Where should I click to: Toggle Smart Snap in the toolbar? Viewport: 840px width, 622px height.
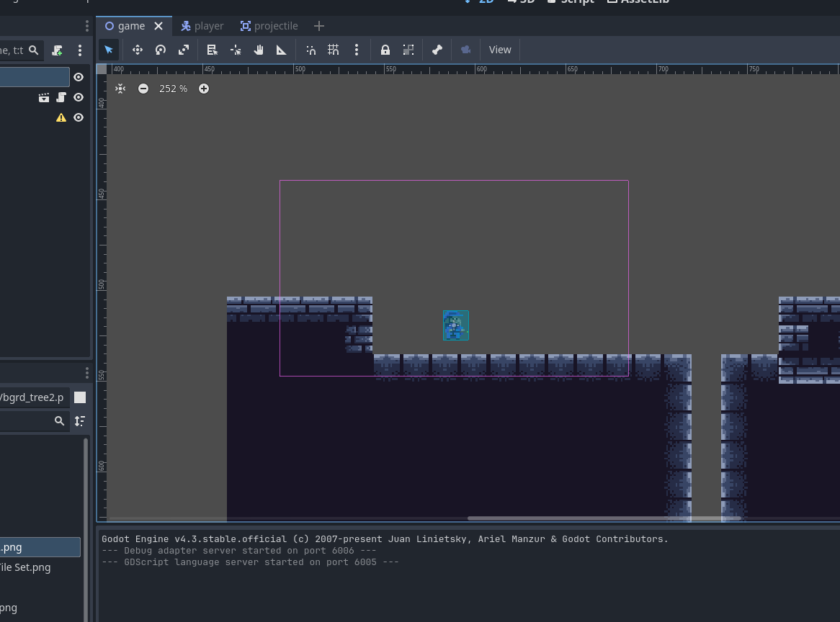point(310,50)
